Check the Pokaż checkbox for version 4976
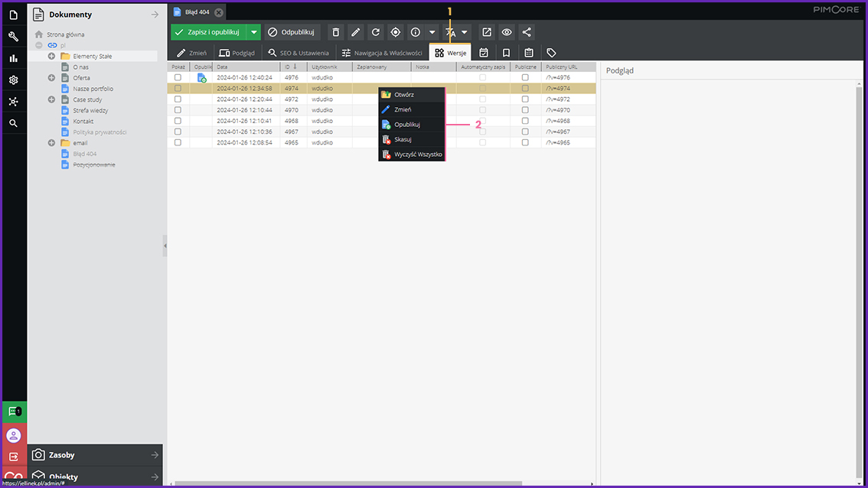868x488 pixels. click(178, 77)
